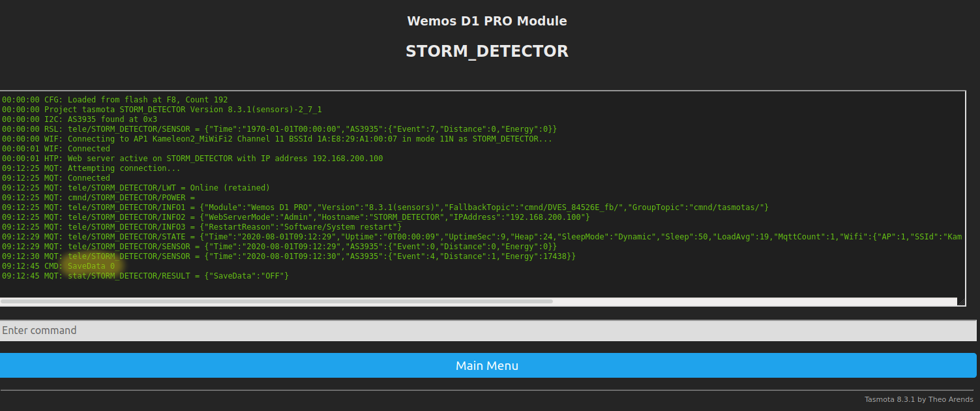The height and width of the screenshot is (411, 980).
Task: Click the Wemos D1 PRO Module title
Action: [x=487, y=21]
